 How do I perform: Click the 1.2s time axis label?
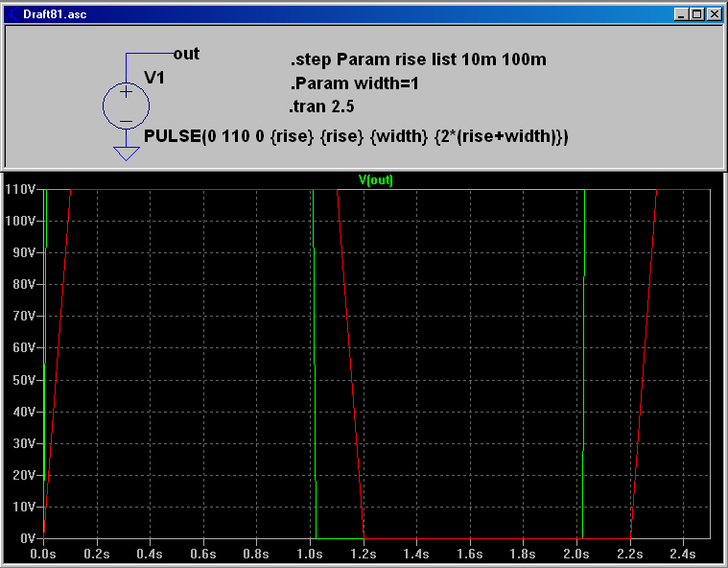pos(364,554)
